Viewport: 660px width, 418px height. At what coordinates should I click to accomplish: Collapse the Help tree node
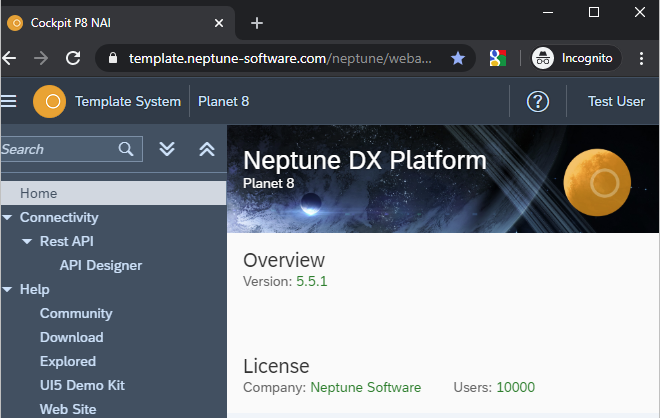point(8,289)
